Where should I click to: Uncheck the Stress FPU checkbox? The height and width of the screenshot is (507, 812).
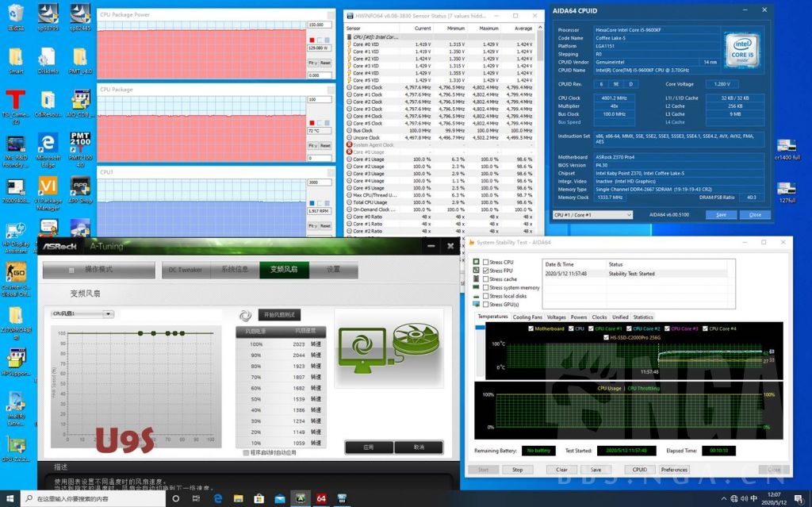[x=486, y=271]
